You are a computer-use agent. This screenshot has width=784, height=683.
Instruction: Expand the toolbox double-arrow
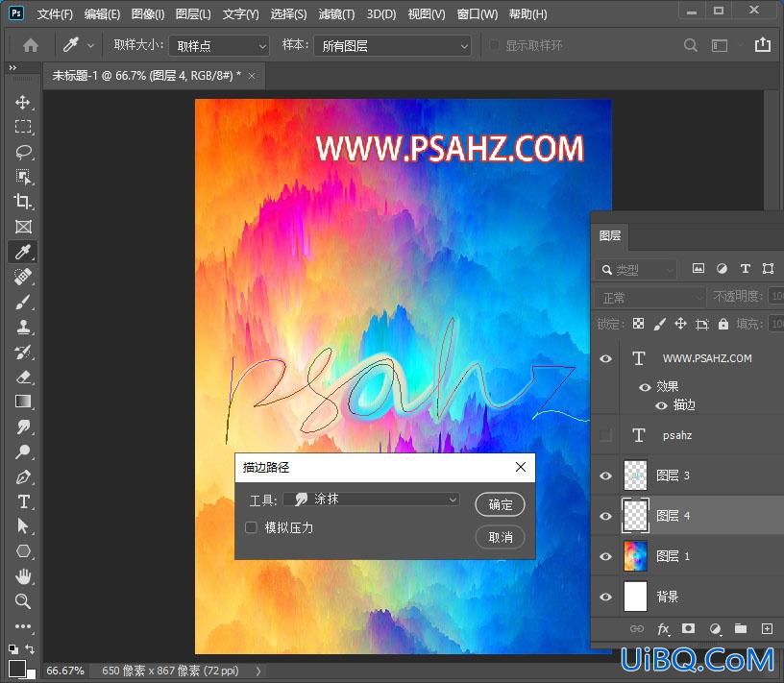12,67
